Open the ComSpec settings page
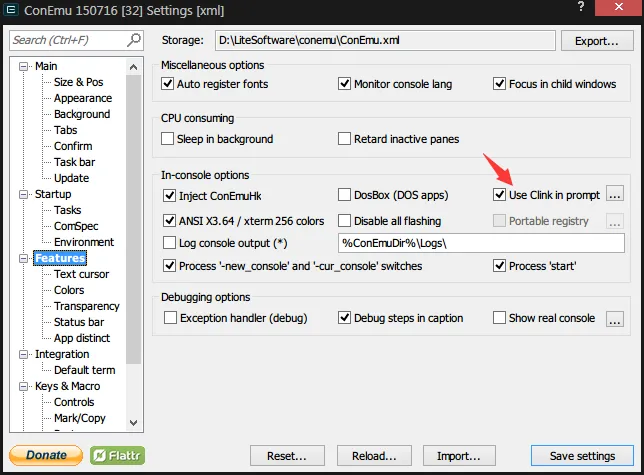Image resolution: width=644 pixels, height=475 pixels. click(x=76, y=226)
